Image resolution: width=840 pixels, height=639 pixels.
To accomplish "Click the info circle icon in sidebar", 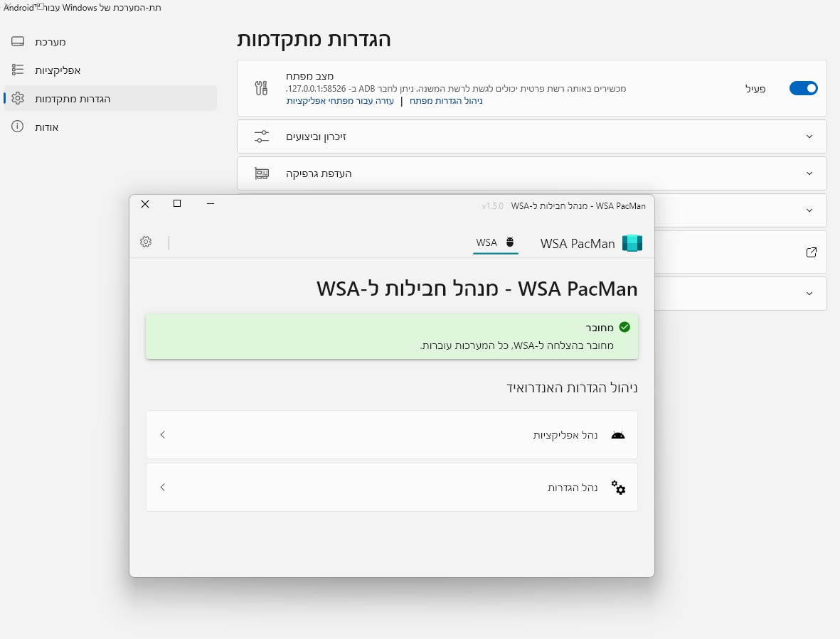I will coord(18,127).
